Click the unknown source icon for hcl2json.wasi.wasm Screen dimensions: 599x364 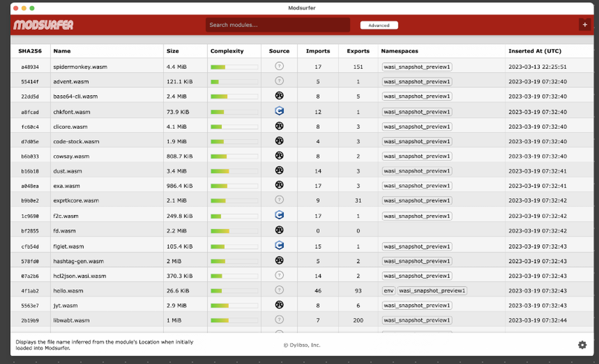tap(279, 275)
